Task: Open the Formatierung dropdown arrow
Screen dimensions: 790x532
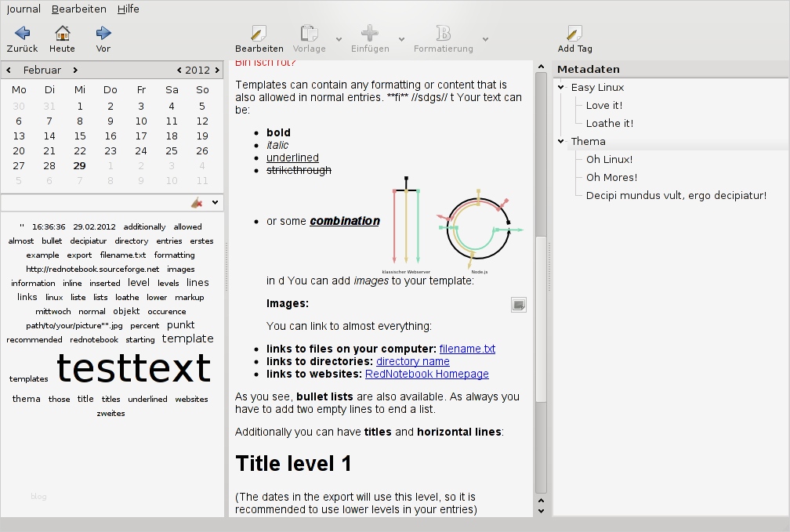Action: click(x=485, y=39)
